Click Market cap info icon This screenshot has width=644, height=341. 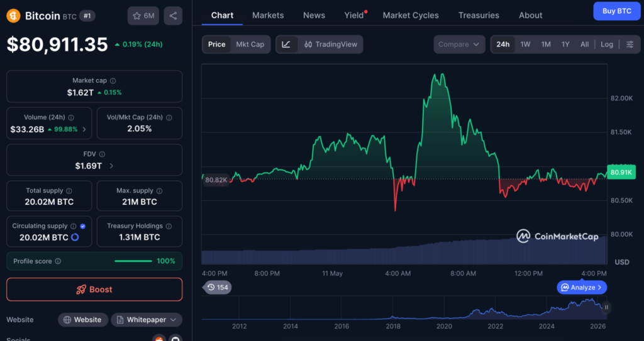[x=113, y=81]
